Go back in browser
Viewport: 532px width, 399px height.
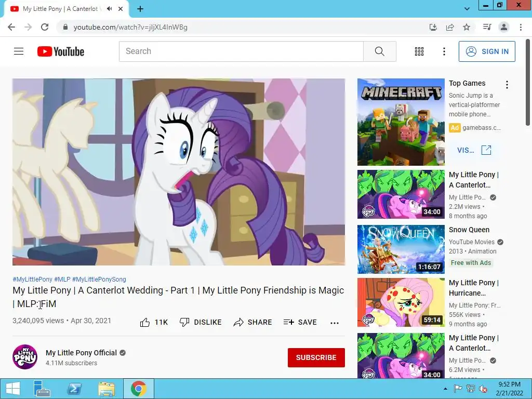coord(11,27)
